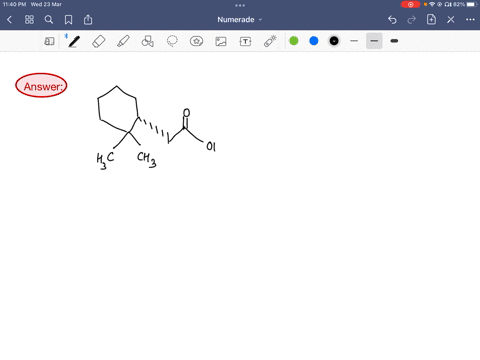The image size is (480, 360).
Task: Select the Lasso tool
Action: 172,41
